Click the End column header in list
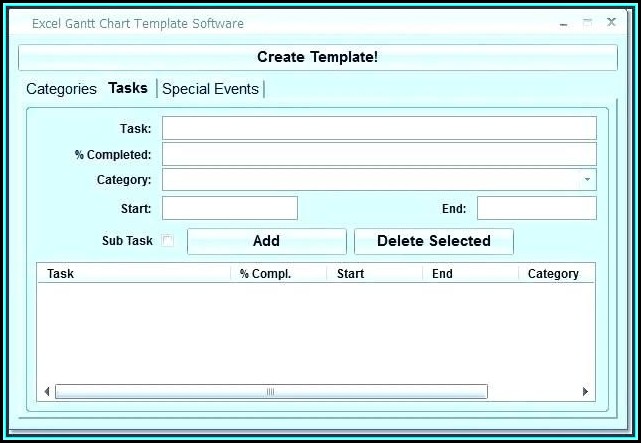Viewport: 641px width, 443px height. pyautogui.click(x=470, y=274)
